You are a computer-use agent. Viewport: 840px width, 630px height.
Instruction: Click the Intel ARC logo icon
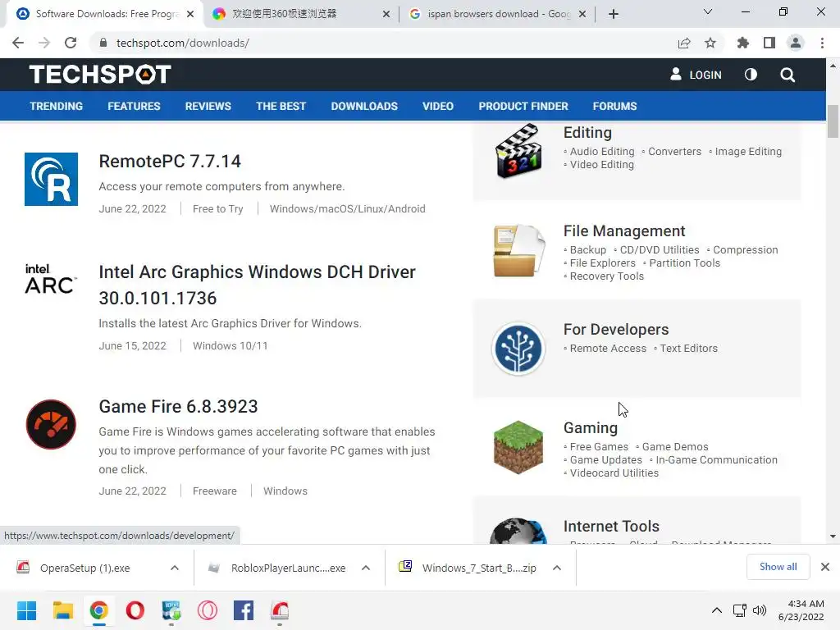tap(51, 278)
